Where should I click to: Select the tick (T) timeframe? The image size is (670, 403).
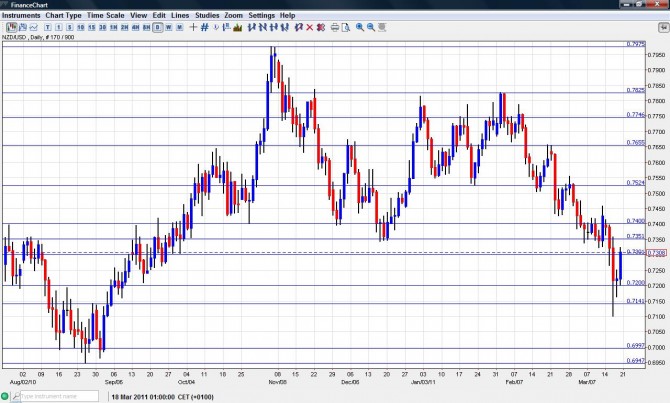point(47,27)
